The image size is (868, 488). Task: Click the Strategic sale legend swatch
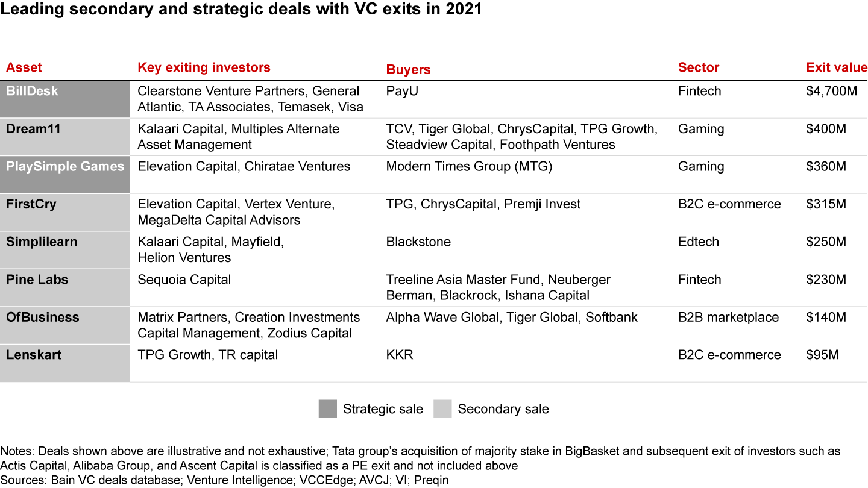327,409
